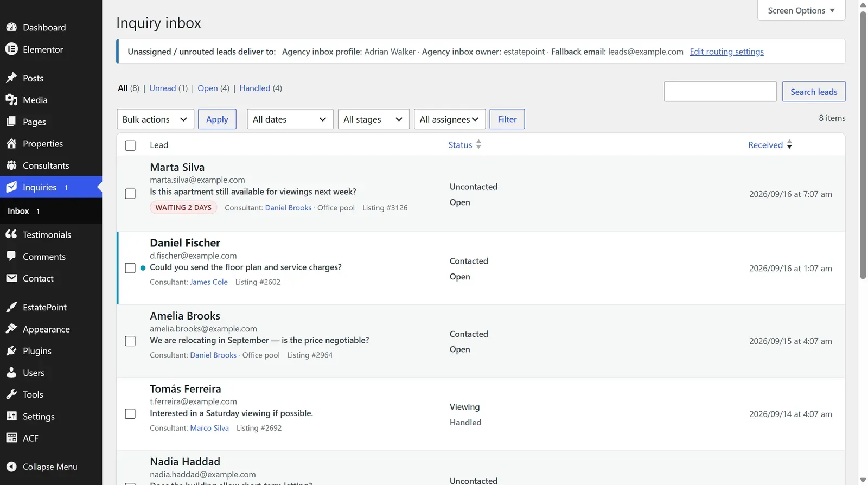Select the All (8) filter view

coord(129,88)
